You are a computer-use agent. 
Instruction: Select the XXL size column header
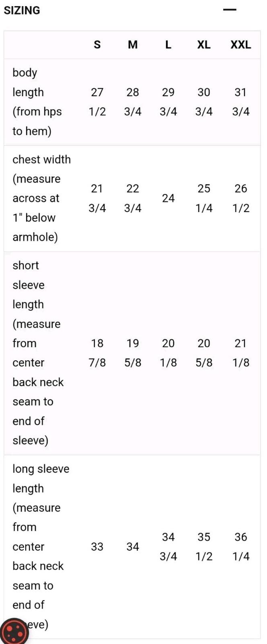[x=240, y=45]
